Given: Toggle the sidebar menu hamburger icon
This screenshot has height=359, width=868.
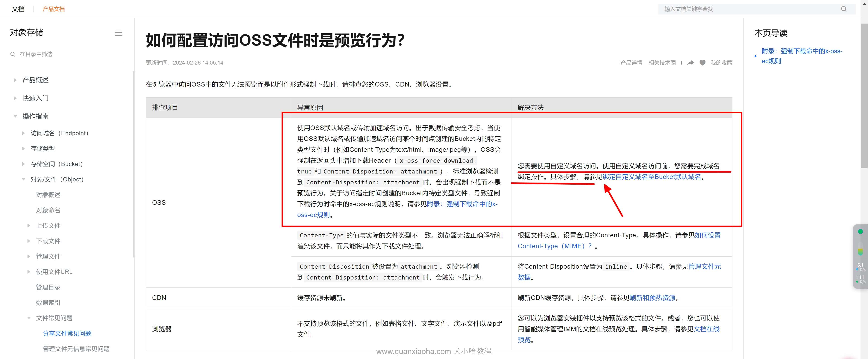Looking at the screenshot, I should 118,33.
